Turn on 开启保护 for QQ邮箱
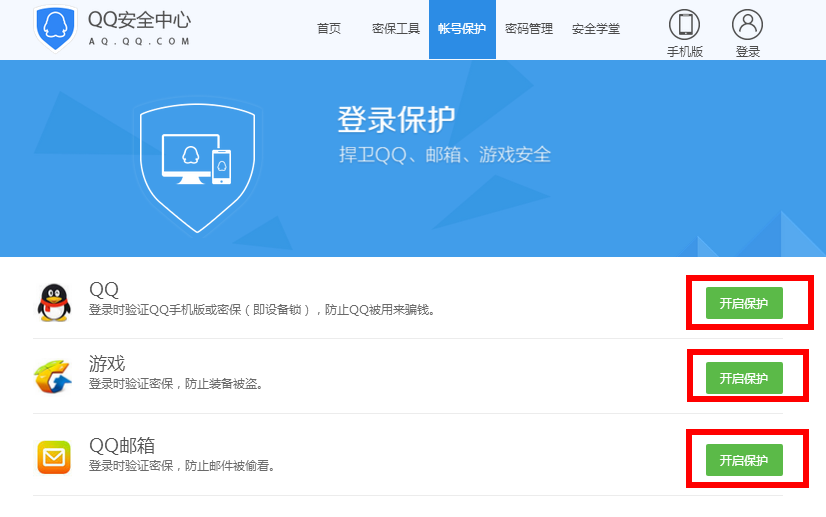 point(744,460)
